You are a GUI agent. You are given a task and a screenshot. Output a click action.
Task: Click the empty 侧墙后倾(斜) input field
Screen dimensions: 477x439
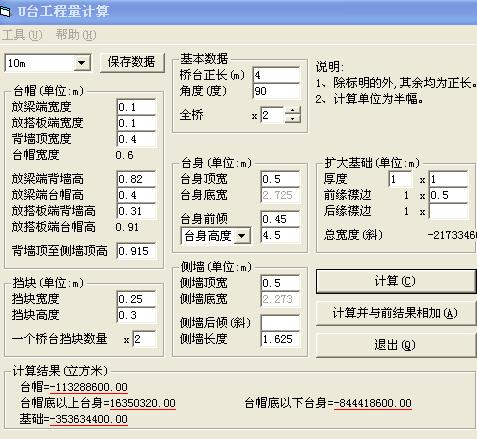(280, 323)
